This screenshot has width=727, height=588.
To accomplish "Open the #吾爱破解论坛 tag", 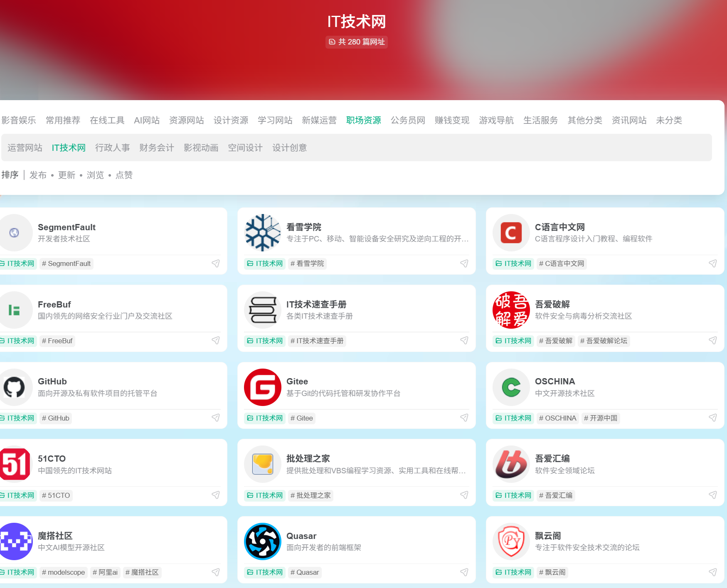I will pos(604,341).
